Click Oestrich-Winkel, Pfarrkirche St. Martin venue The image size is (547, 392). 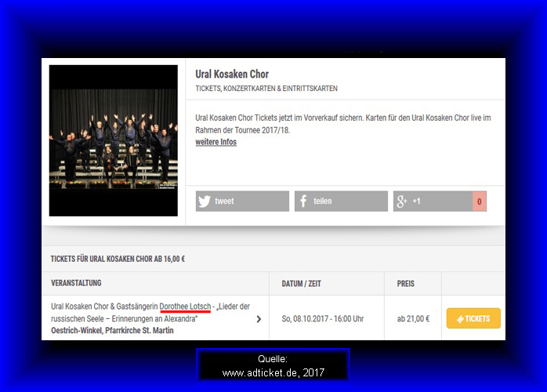(x=112, y=330)
